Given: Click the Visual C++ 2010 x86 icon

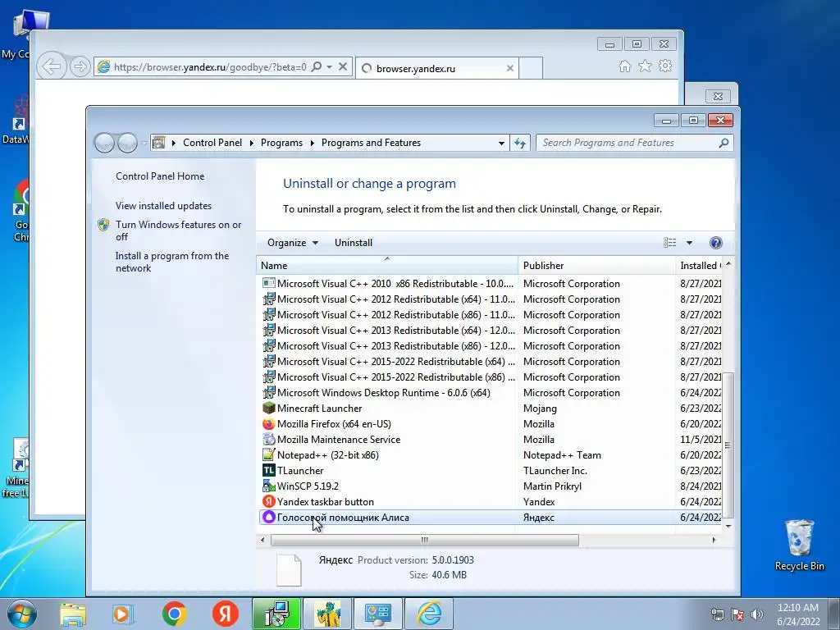Looking at the screenshot, I should pos(269,283).
